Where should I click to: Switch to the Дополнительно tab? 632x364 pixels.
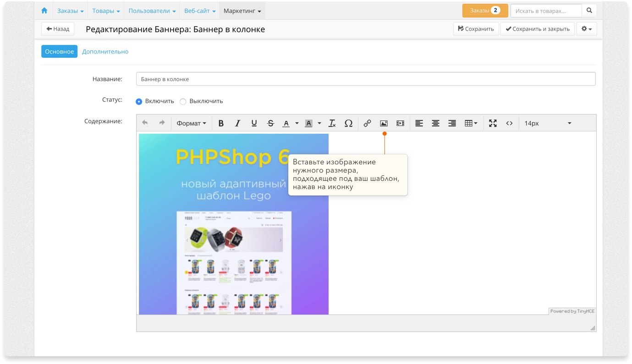tap(105, 51)
